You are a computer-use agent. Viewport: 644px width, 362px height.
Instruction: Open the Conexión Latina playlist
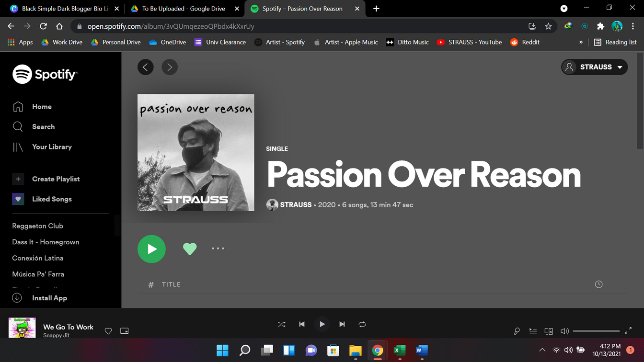(x=37, y=258)
